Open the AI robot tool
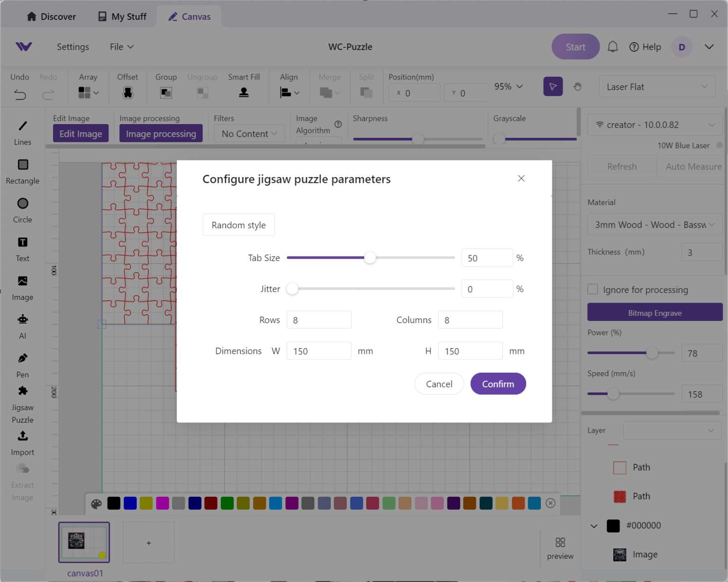 pyautogui.click(x=22, y=320)
